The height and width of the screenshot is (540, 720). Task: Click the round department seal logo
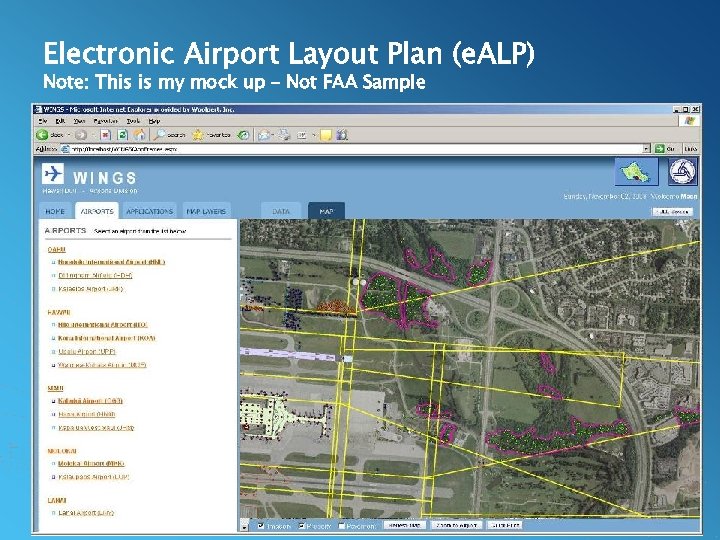tap(682, 172)
